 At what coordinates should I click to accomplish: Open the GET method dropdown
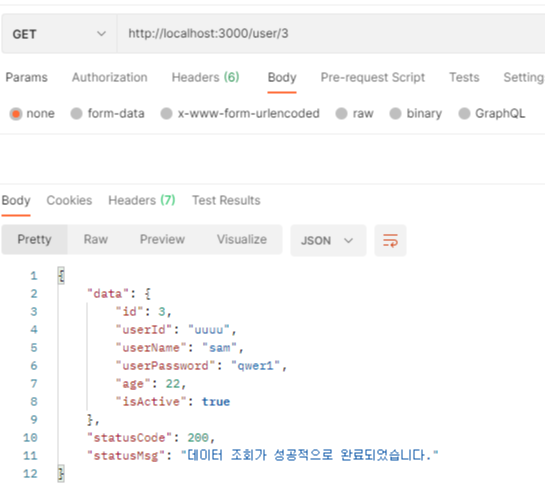coord(59,34)
